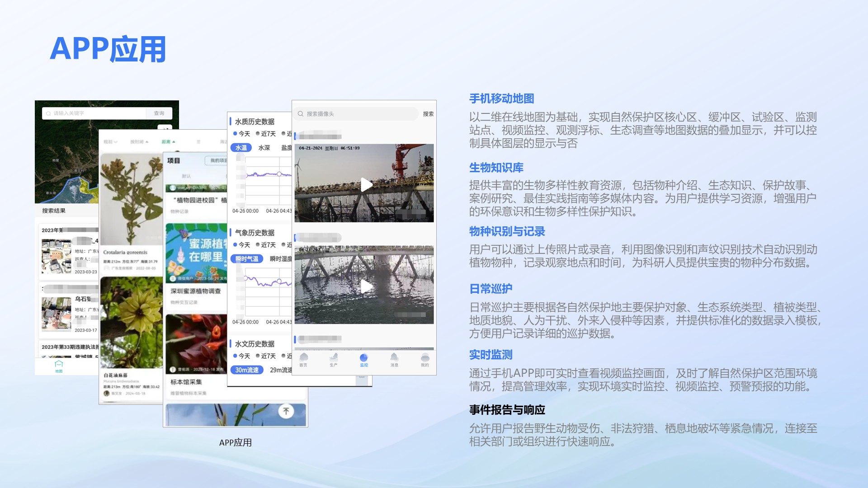Switch to the 水深 chart tab
This screenshot has width=868, height=488.
click(264, 148)
